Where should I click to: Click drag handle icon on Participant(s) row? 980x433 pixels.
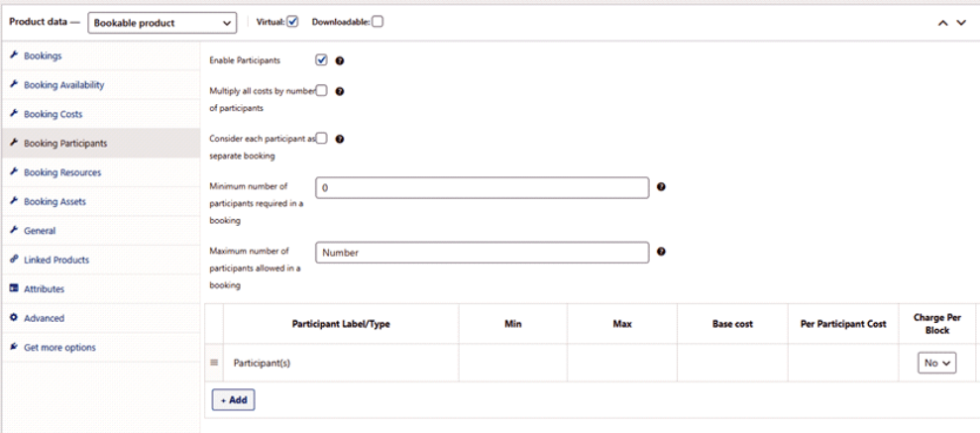[x=214, y=363]
